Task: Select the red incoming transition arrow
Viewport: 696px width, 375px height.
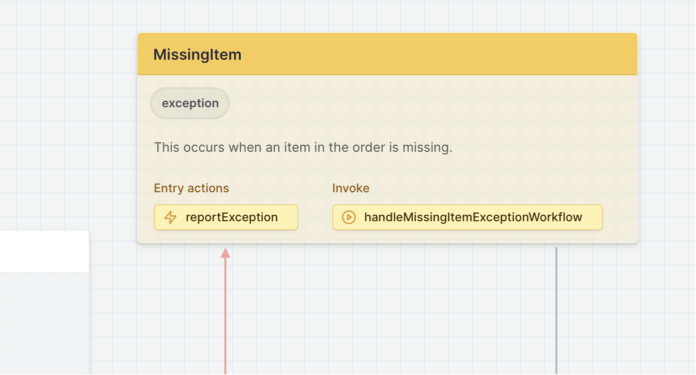Action: pos(225,311)
